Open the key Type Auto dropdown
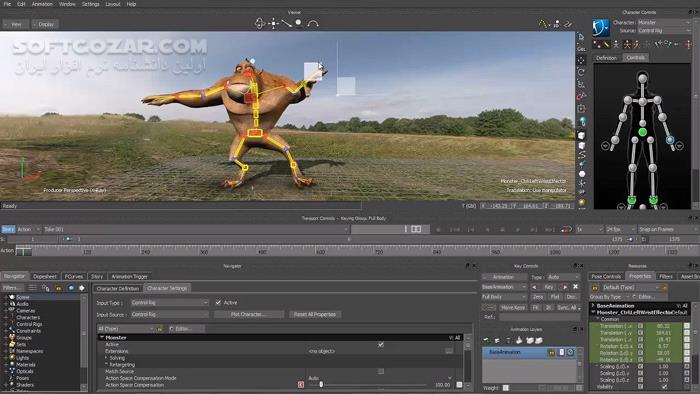The width and height of the screenshot is (700, 394). pyautogui.click(x=563, y=277)
